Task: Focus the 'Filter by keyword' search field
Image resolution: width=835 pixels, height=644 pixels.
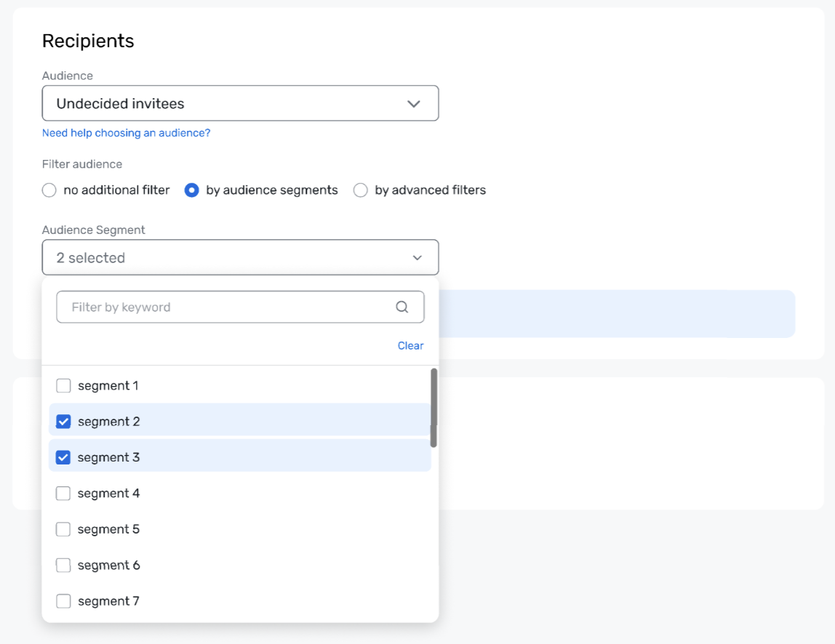Action: [x=240, y=307]
